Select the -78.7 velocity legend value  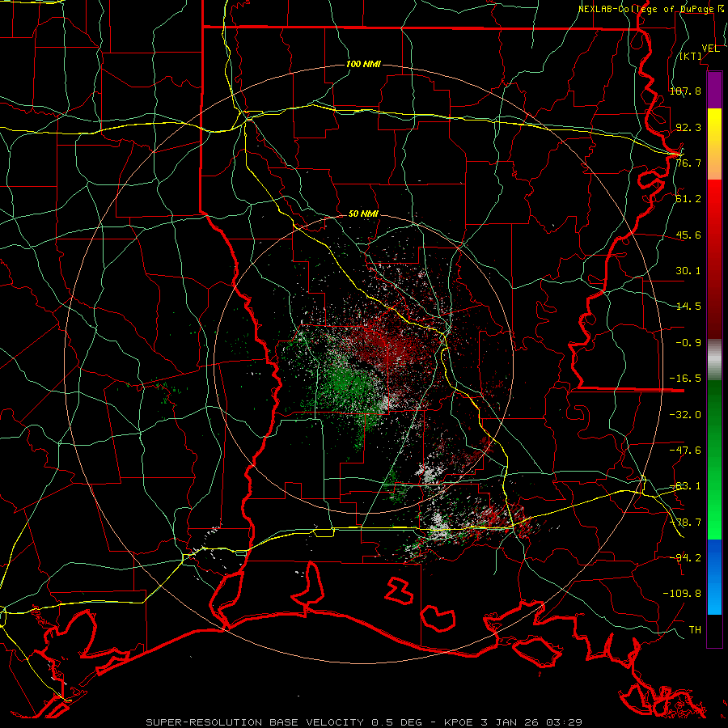tap(685, 523)
